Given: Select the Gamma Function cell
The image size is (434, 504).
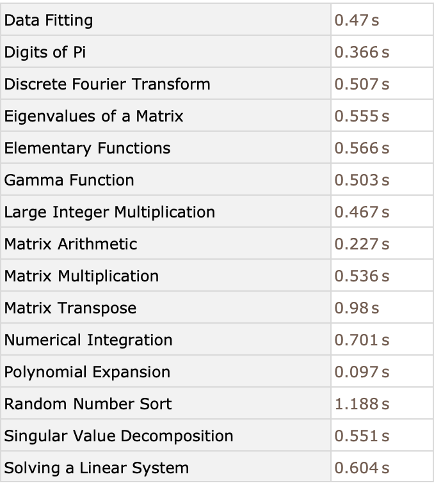Looking at the screenshot, I should point(69,180).
